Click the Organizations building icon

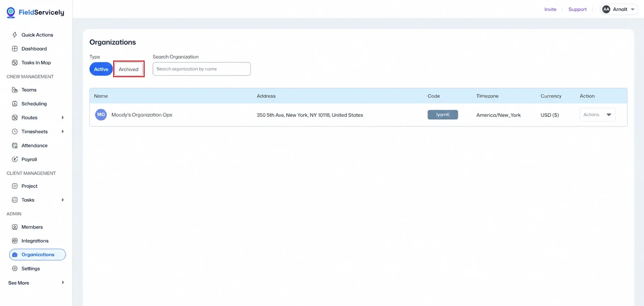coord(14,255)
